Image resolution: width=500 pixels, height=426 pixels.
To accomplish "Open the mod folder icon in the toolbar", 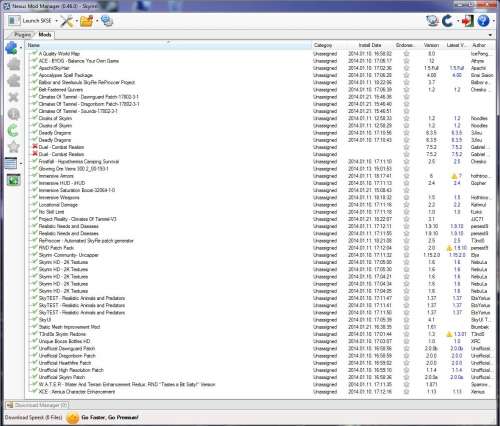I will click(x=87, y=21).
